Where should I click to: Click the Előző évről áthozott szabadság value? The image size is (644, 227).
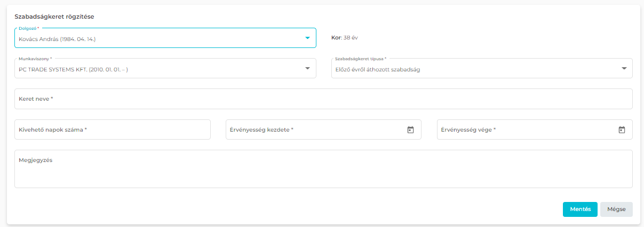378,70
